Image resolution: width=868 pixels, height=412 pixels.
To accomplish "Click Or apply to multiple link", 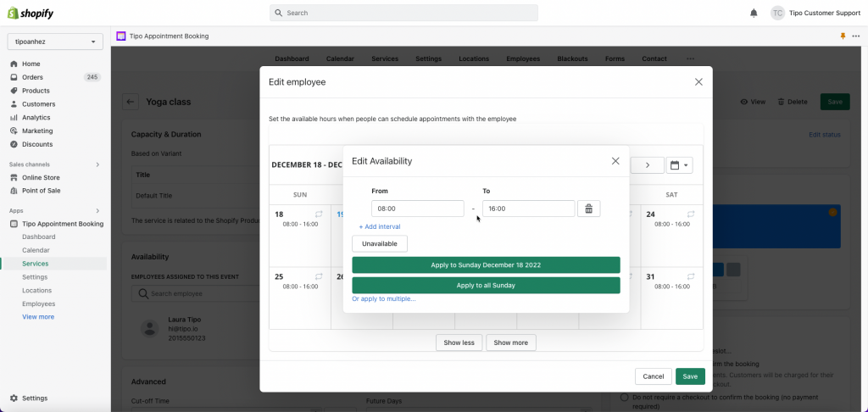I will click(384, 298).
